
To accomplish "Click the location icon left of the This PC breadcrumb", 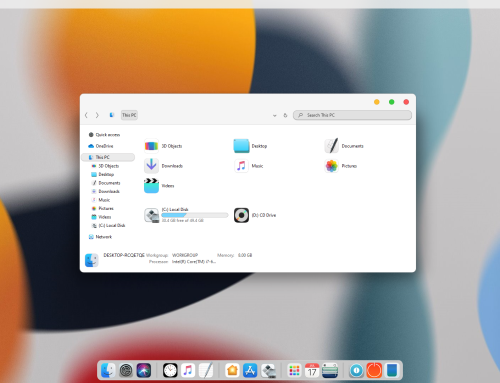I will (x=112, y=115).
